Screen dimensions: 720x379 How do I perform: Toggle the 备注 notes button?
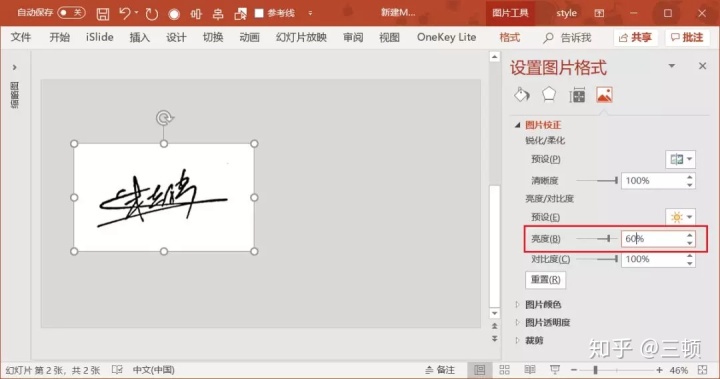pos(440,370)
